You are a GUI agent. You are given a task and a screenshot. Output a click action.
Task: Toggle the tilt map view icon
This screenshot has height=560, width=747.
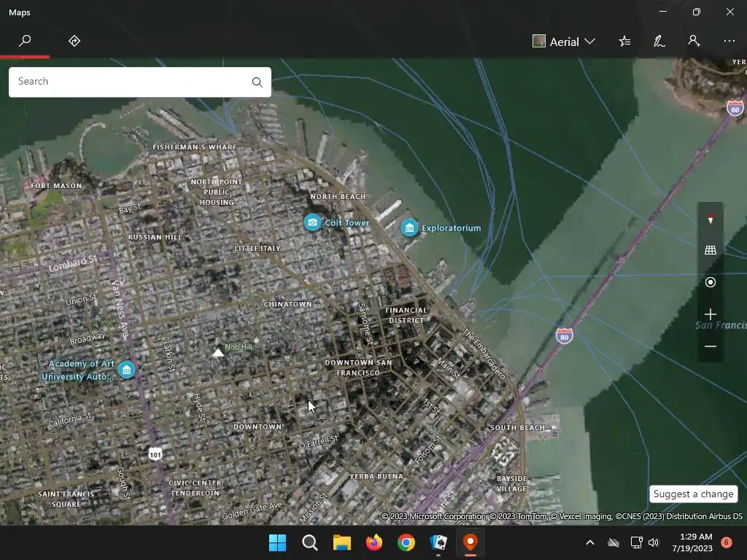(711, 250)
